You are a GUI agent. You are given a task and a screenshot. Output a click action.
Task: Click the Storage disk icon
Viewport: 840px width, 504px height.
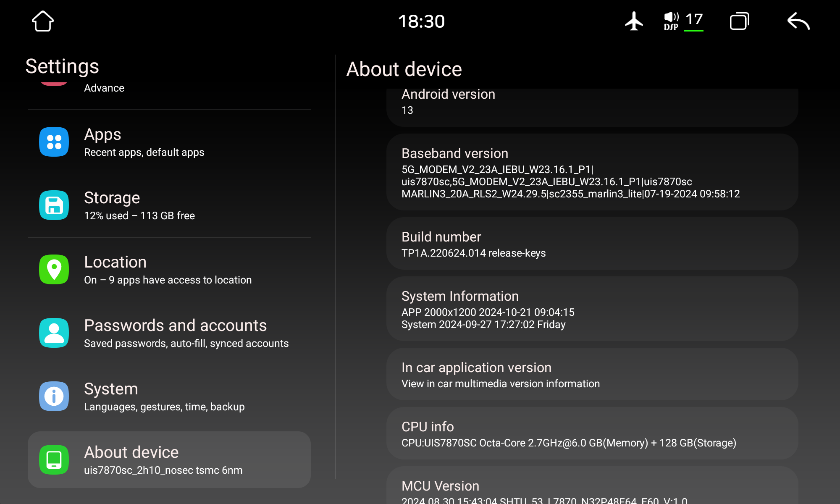(x=54, y=205)
